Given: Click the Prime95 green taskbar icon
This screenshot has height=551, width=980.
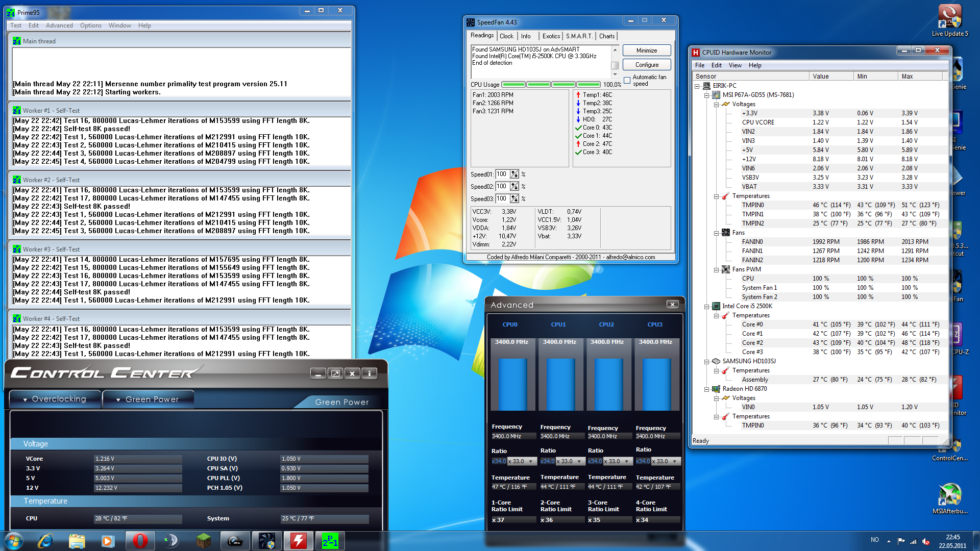Looking at the screenshot, I should [330, 541].
